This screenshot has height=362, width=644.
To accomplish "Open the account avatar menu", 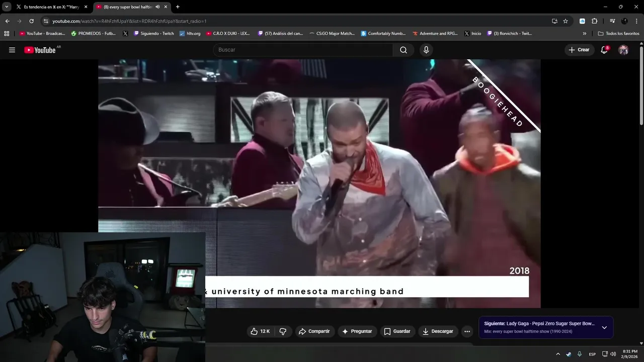I will click(x=623, y=50).
